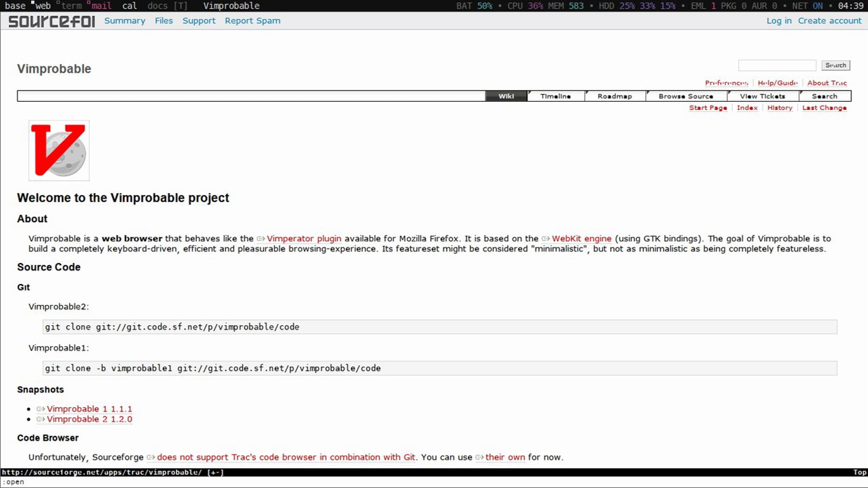This screenshot has height=488, width=868.
Task: Open the View Tickets tab
Action: (x=762, y=96)
